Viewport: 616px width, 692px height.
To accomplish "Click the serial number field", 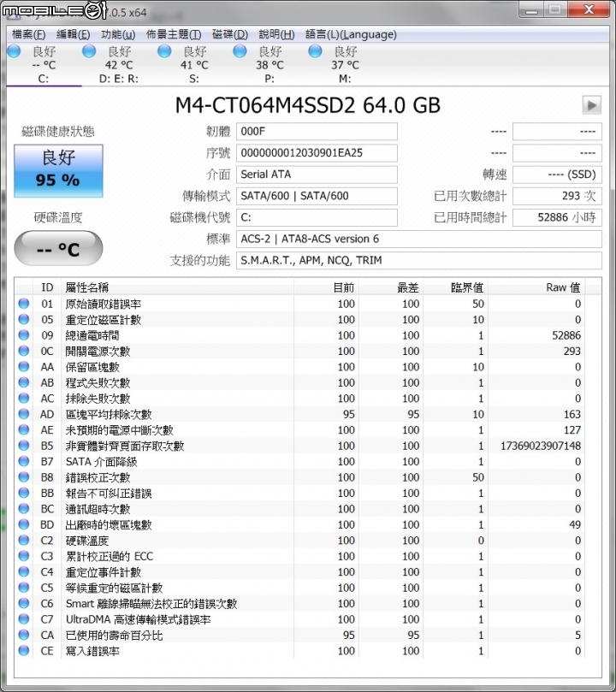I will (317, 153).
